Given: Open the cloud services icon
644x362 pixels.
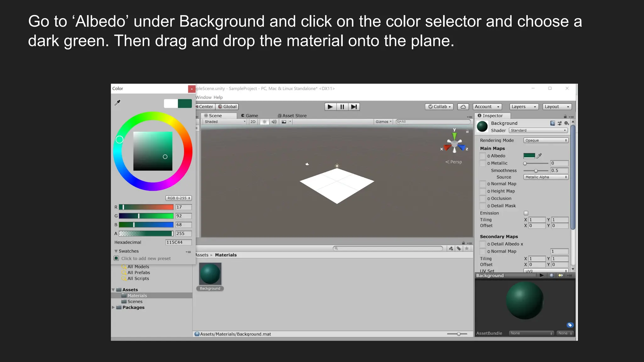Looking at the screenshot, I should pyautogui.click(x=463, y=107).
